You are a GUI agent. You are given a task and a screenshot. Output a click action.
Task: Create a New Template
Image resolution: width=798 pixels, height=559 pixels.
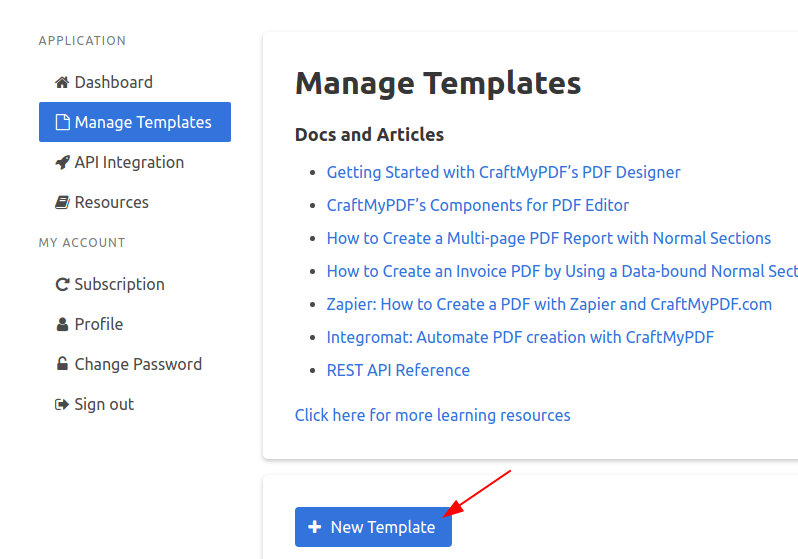tap(373, 527)
